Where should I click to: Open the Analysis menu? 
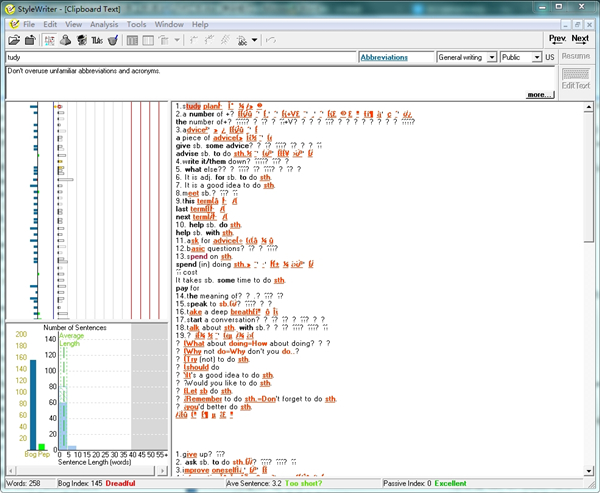103,23
